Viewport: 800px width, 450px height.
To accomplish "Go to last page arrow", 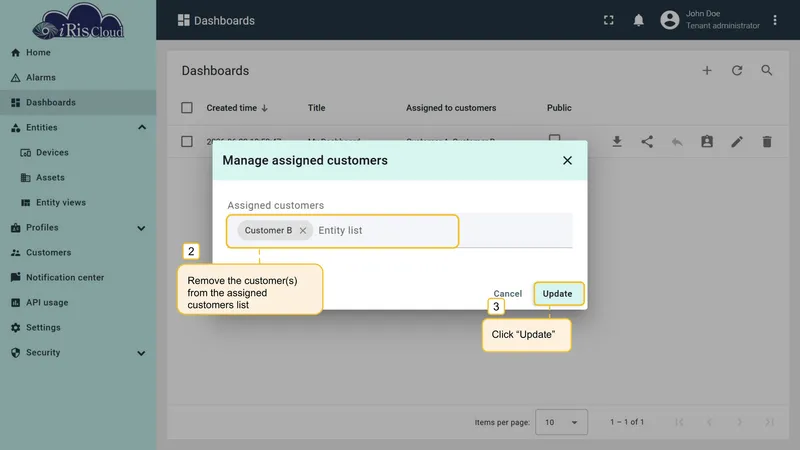I will pyautogui.click(x=769, y=422).
